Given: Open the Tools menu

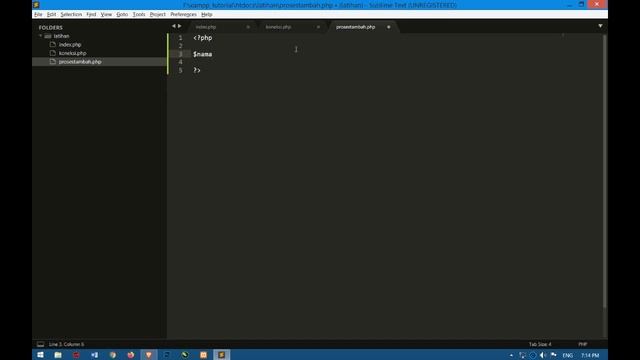Looking at the screenshot, I should [x=139, y=14].
